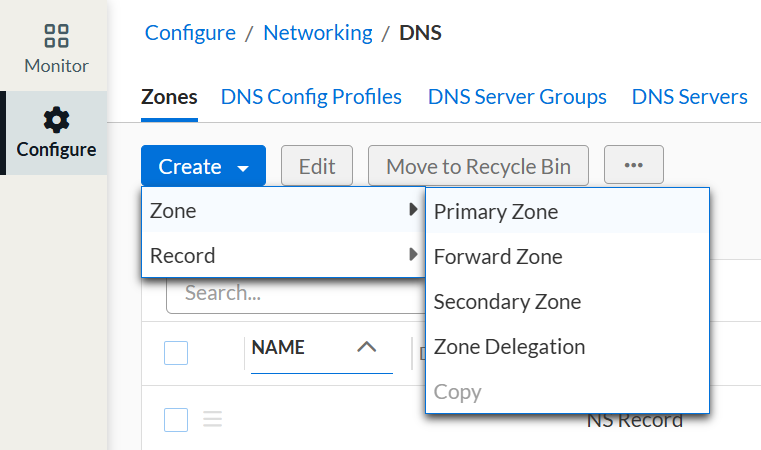Viewport: 761px width, 450px height.
Task: Toggle the select-all checkbox in header
Action: (176, 352)
